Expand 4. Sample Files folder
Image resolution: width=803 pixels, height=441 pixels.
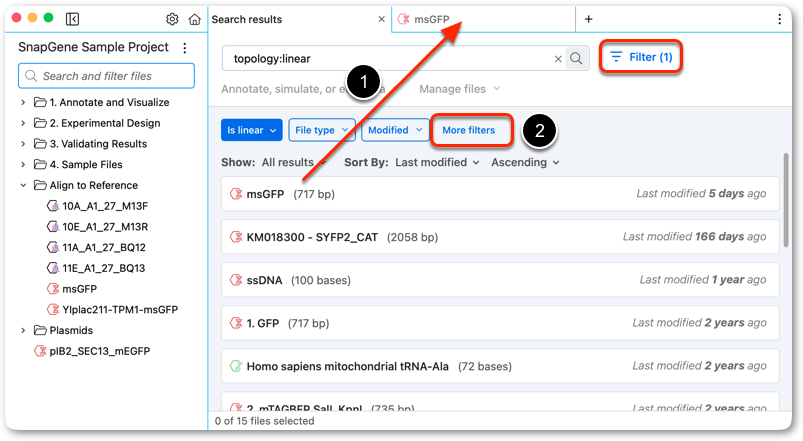pyautogui.click(x=23, y=164)
